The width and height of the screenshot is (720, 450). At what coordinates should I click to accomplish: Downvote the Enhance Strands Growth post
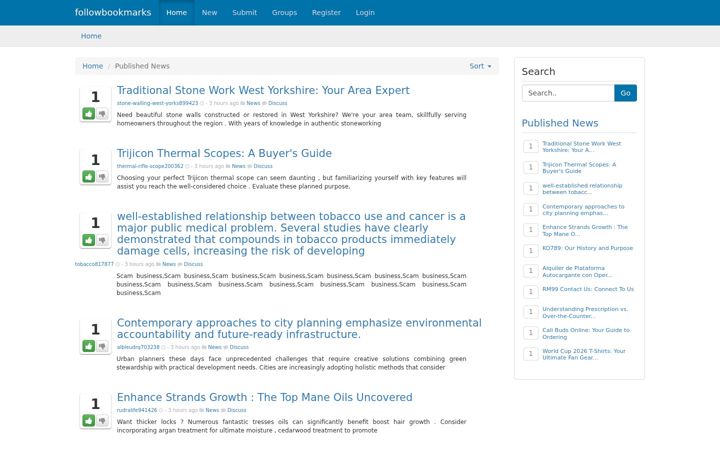point(102,420)
